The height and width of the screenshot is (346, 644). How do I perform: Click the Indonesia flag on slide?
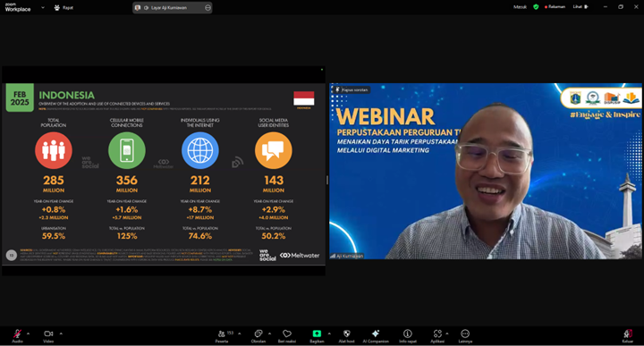click(x=304, y=98)
